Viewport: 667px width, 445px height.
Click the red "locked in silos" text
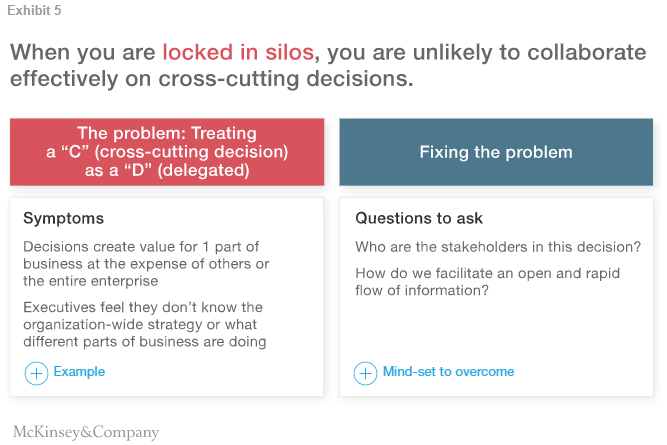point(240,52)
